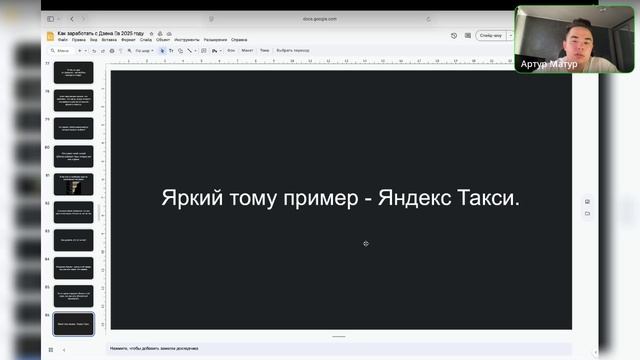The width and height of the screenshot is (640, 360).
Task: Choose the Line tool
Action: [x=189, y=51]
